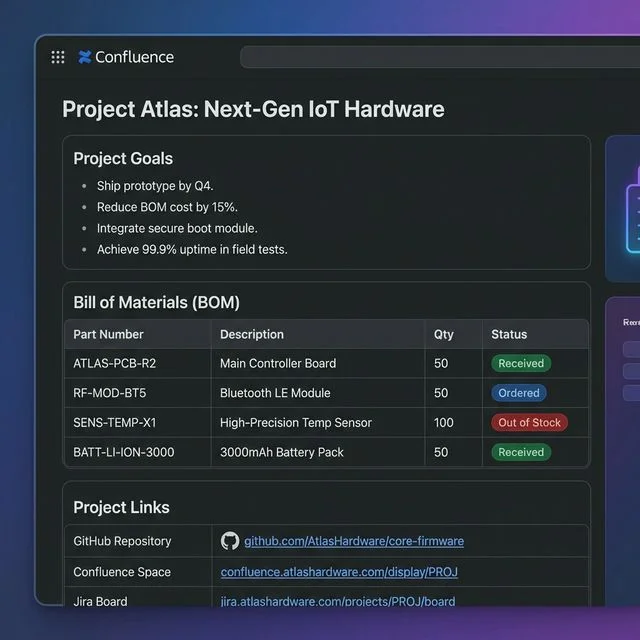Click the GitHub Repository row label

pos(122,541)
